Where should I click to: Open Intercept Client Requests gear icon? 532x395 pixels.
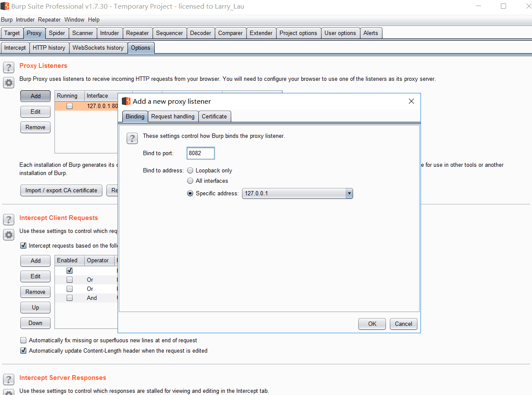pos(9,235)
